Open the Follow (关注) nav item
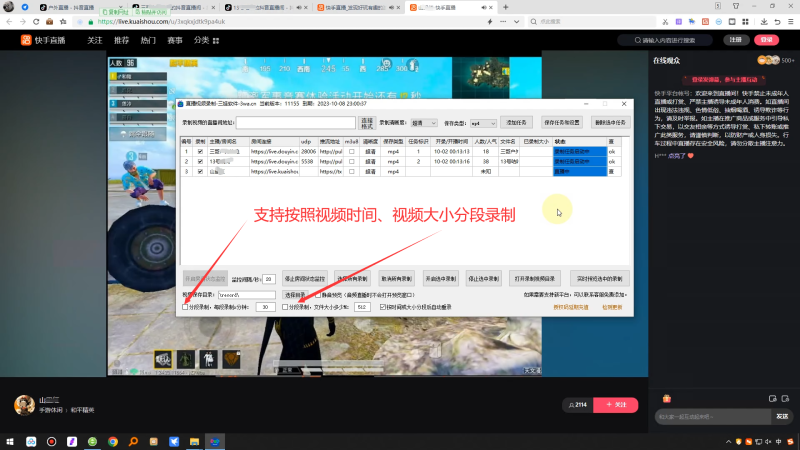The width and height of the screenshot is (800, 450). pos(95,40)
